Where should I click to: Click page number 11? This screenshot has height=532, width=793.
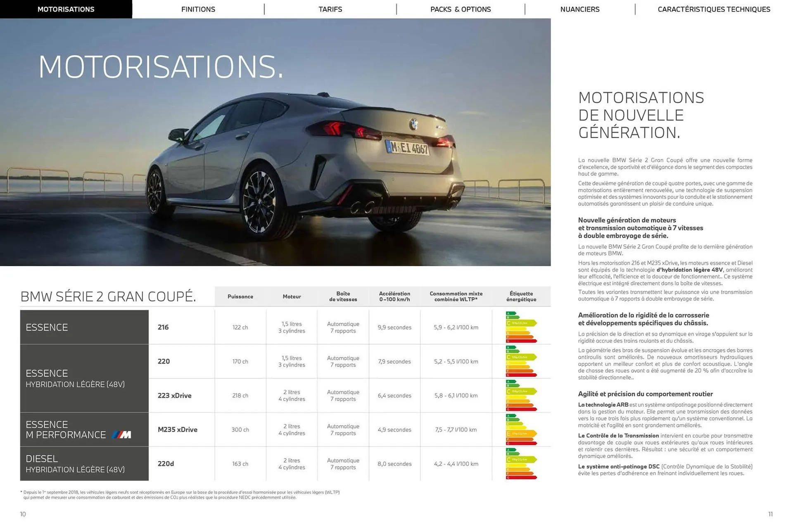tap(770, 514)
